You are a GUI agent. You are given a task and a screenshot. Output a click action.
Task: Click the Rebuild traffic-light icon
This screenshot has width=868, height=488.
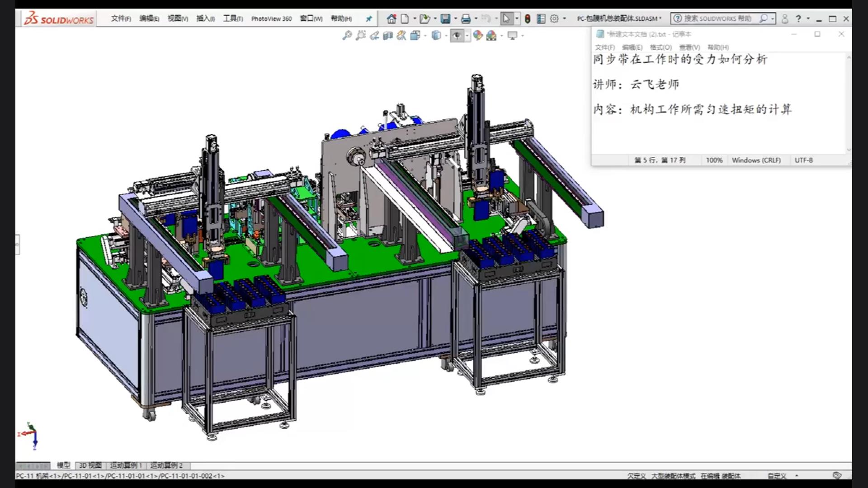pyautogui.click(x=528, y=19)
